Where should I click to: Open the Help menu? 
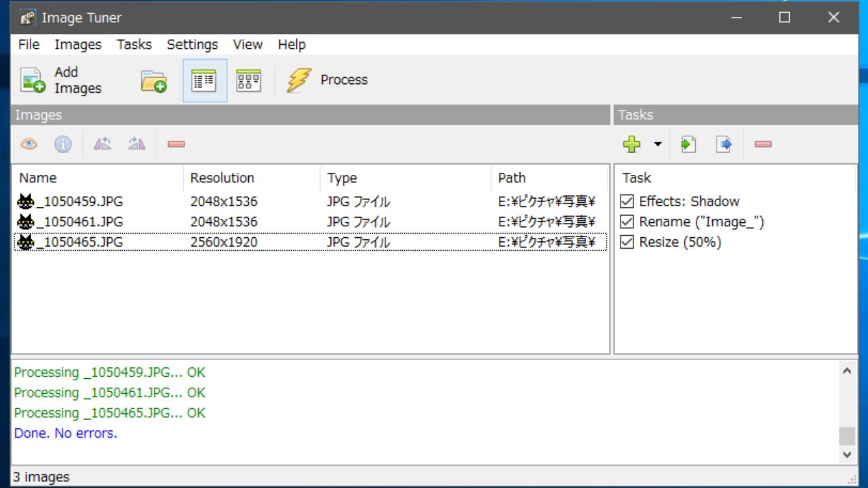[x=292, y=44]
